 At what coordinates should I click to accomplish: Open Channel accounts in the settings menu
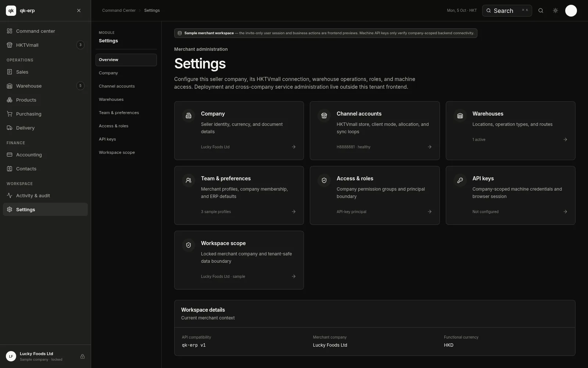tap(126, 86)
